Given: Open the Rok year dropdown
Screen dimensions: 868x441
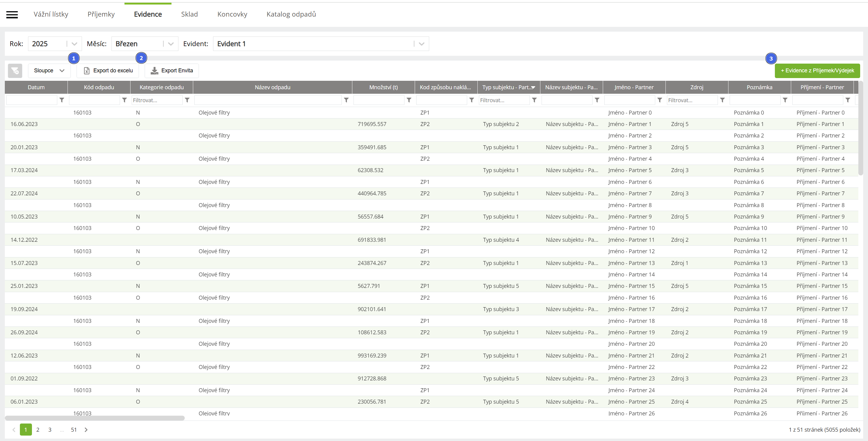Looking at the screenshot, I should [74, 44].
